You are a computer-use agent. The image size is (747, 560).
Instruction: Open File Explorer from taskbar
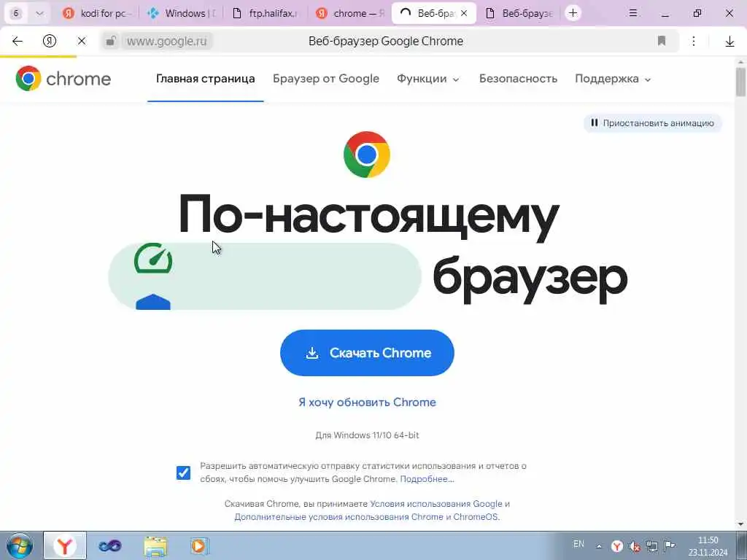155,545
